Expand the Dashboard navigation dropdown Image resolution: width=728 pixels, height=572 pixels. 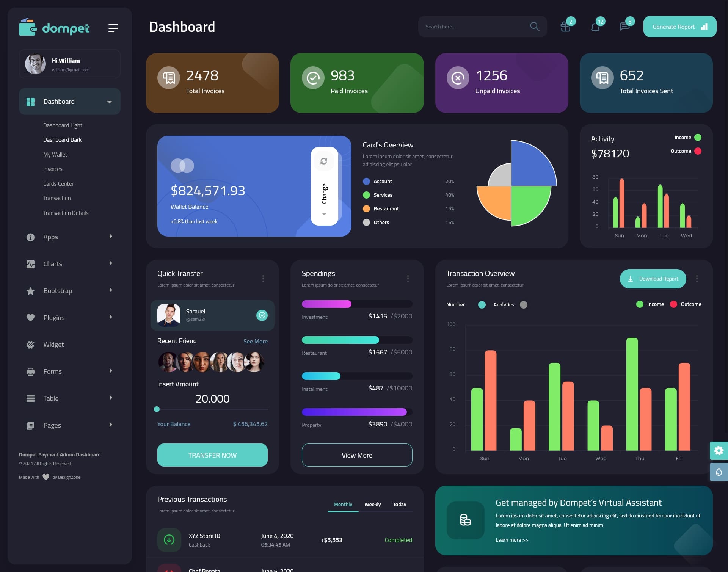click(109, 101)
